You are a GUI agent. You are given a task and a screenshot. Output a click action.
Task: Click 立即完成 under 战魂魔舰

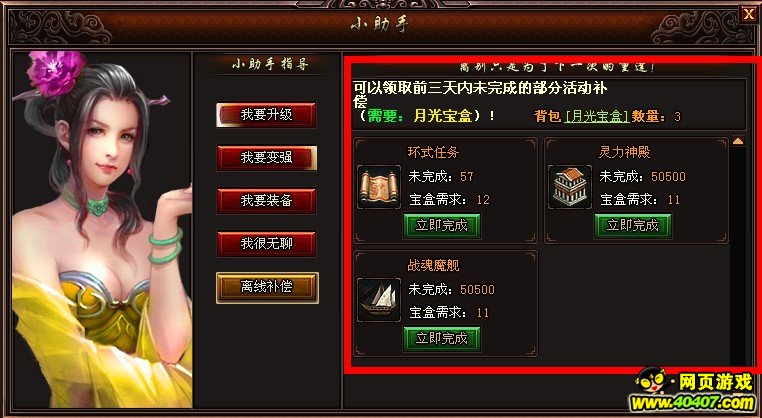442,338
